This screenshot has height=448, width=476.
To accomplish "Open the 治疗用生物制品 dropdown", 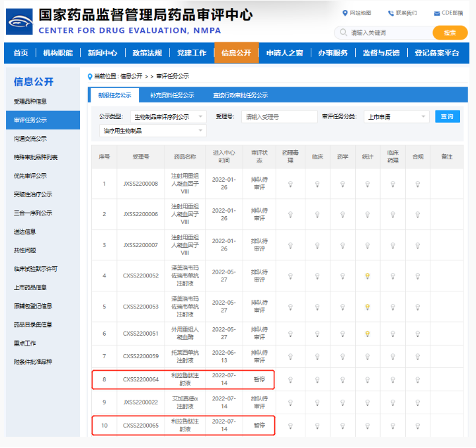I will pos(153,131).
